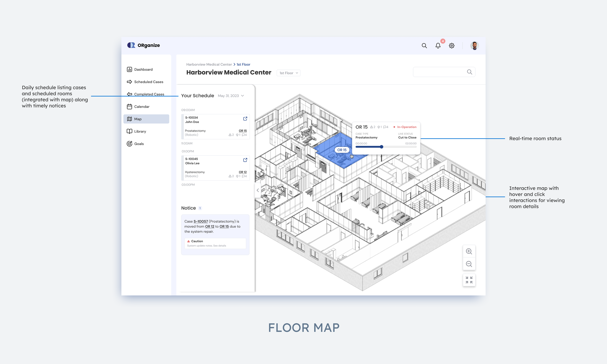Open settings gear in top bar

coord(452,46)
